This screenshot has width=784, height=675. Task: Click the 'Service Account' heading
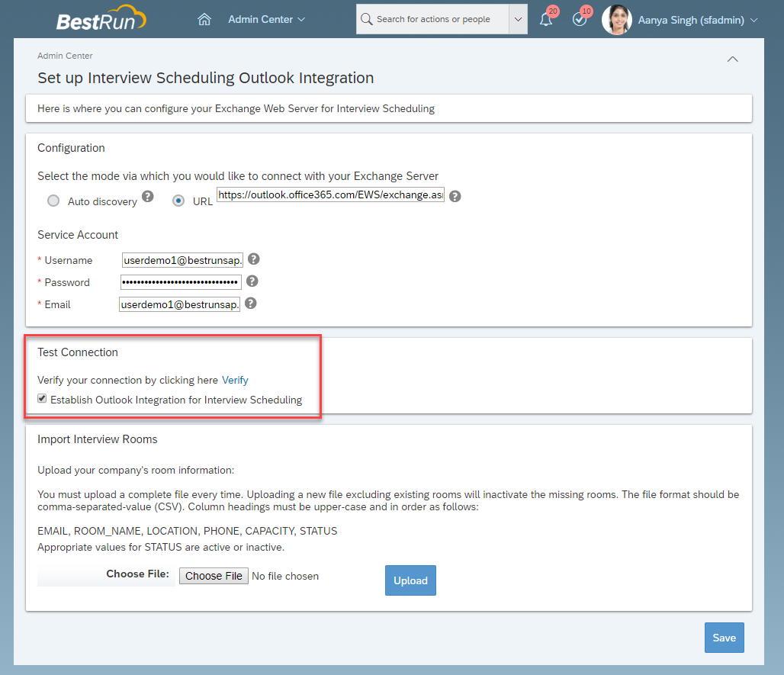[x=78, y=235]
